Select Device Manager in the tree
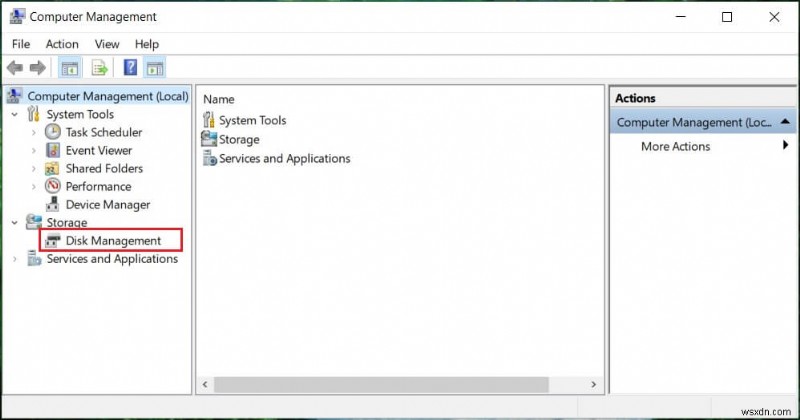Screen dimensions: 800x420 (108, 205)
